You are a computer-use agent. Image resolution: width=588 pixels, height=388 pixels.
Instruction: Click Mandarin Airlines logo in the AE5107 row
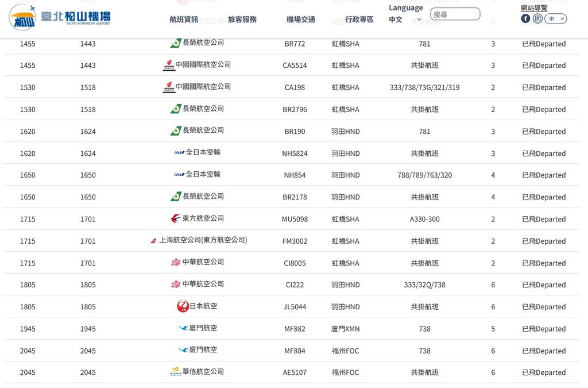[x=176, y=372]
